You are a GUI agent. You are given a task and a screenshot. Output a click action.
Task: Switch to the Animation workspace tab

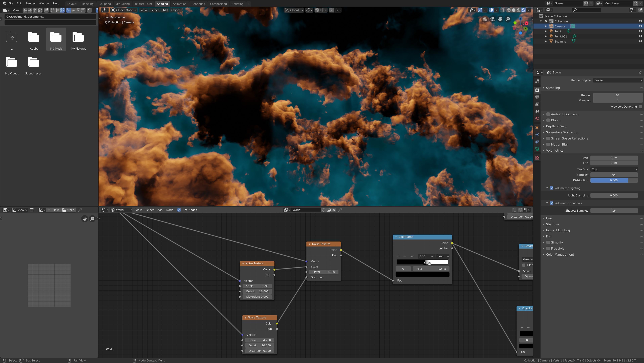point(180,4)
